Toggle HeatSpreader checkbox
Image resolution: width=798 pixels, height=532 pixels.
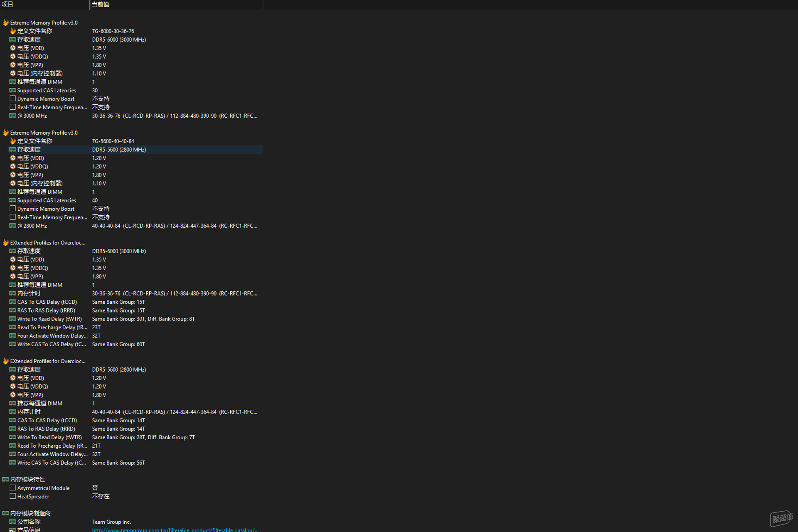(x=13, y=497)
